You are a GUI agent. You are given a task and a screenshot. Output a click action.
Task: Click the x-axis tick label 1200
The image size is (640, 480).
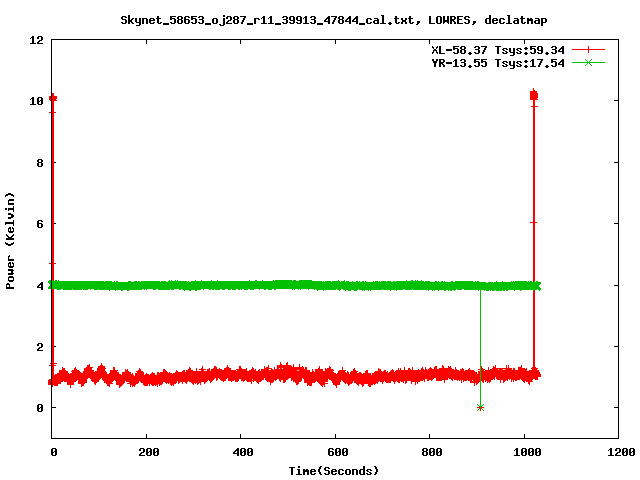click(x=621, y=452)
